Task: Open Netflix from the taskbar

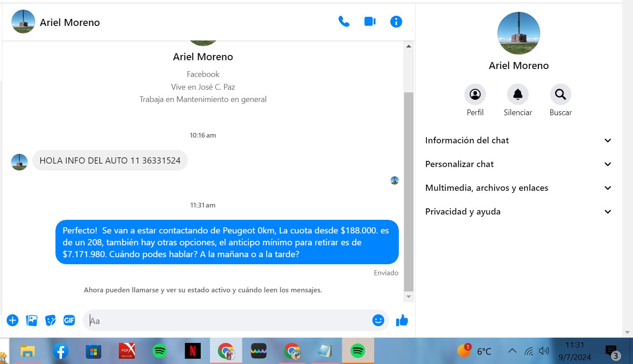Action: [x=192, y=351]
